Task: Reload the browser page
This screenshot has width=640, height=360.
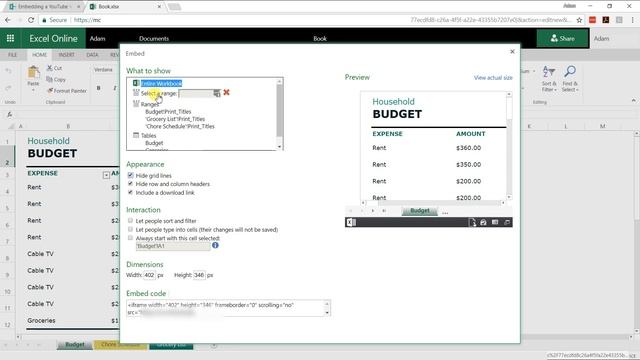Action: pos(31,20)
